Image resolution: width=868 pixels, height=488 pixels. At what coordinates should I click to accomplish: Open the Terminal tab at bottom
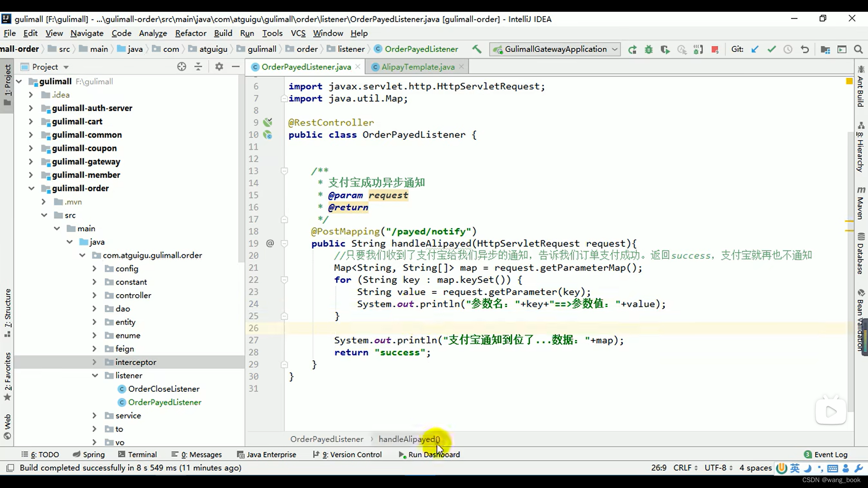click(142, 455)
